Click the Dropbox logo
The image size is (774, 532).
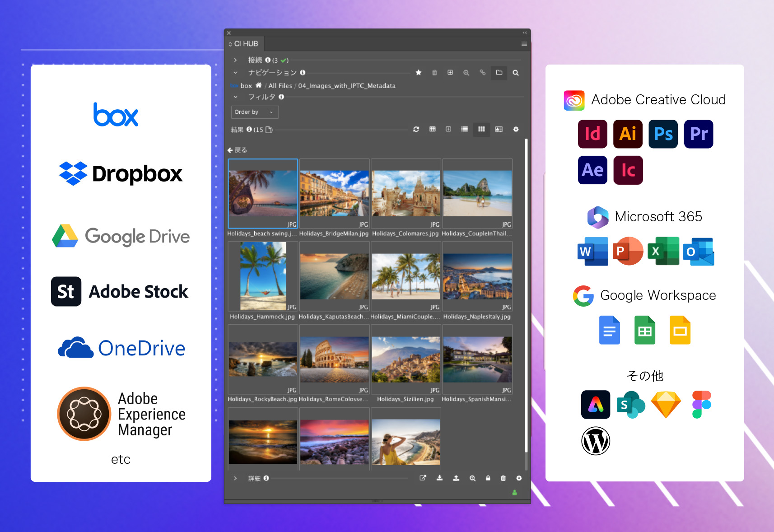121,174
